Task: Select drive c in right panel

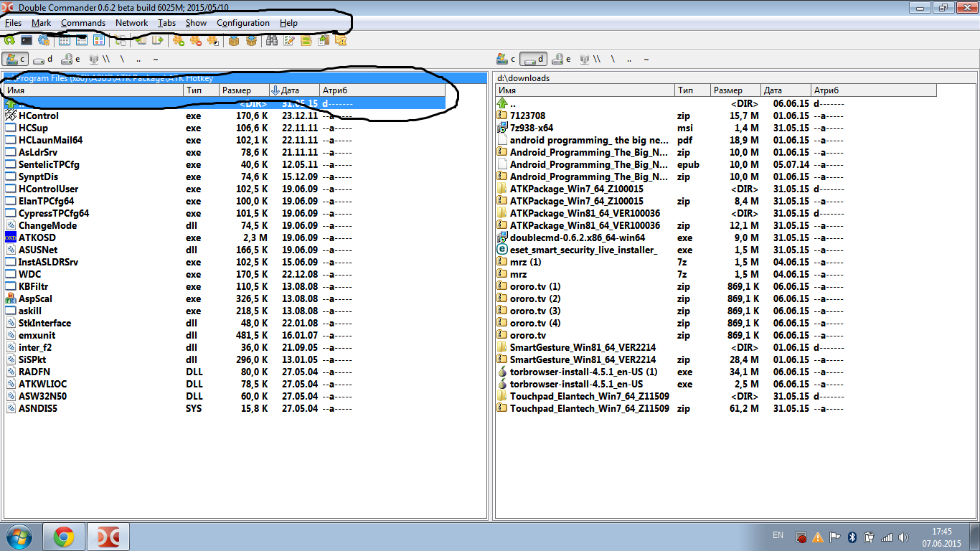Action: pos(506,59)
